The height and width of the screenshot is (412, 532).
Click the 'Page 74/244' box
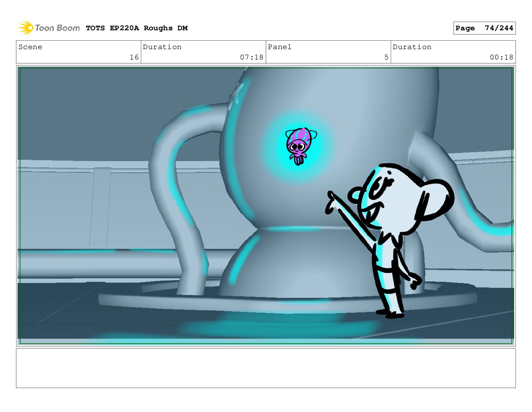coord(484,28)
